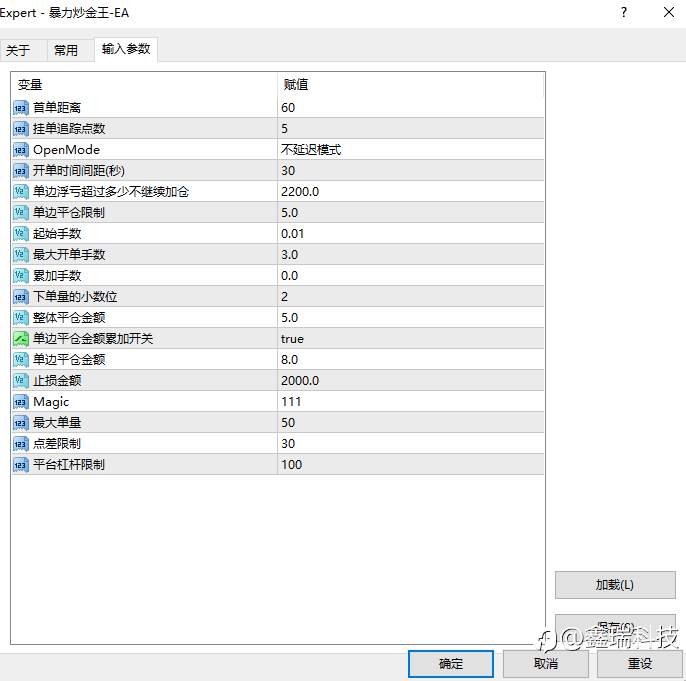The height and width of the screenshot is (681, 686).
Task: Select the 止损金额 variable name
Action: pyautogui.click(x=57, y=381)
